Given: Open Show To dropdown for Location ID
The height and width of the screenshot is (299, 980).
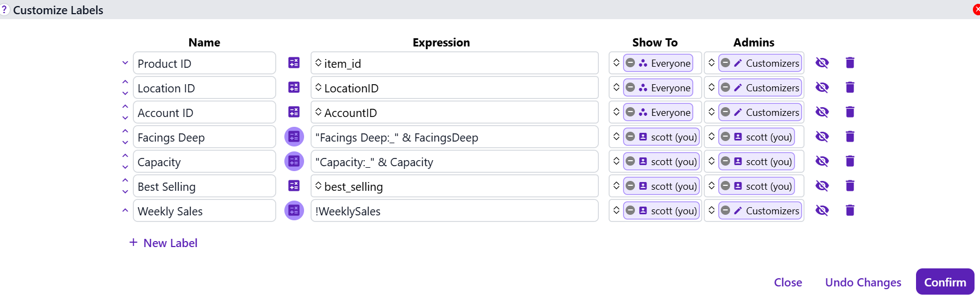Looking at the screenshot, I should [x=616, y=87].
